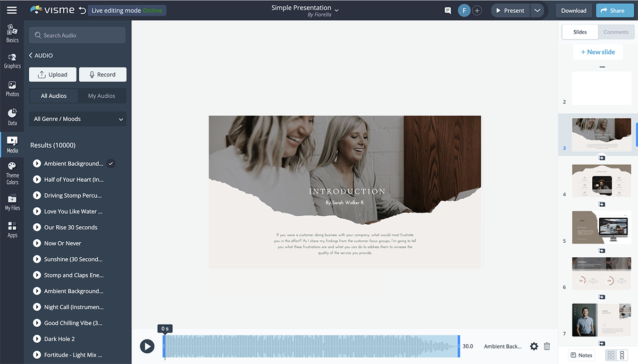Viewport: 638px width, 364px height.
Task: Open the comments speech bubble icon
Action: pyautogui.click(x=448, y=11)
